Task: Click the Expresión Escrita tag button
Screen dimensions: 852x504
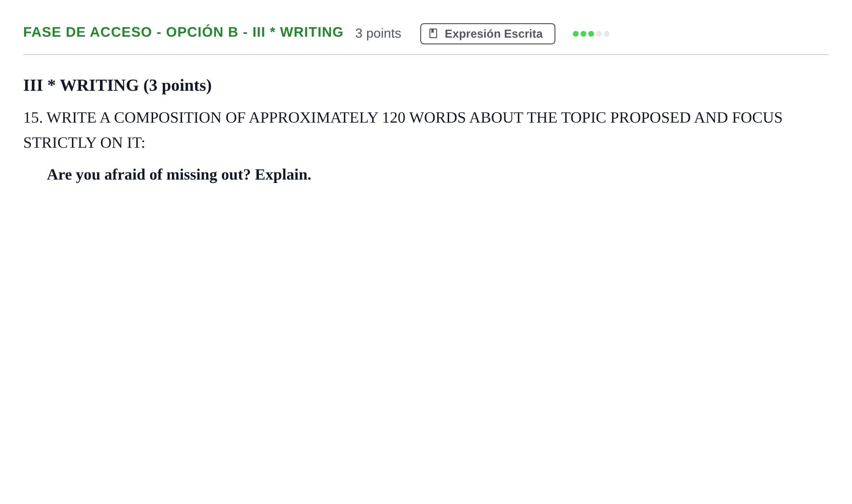Action: pos(487,34)
